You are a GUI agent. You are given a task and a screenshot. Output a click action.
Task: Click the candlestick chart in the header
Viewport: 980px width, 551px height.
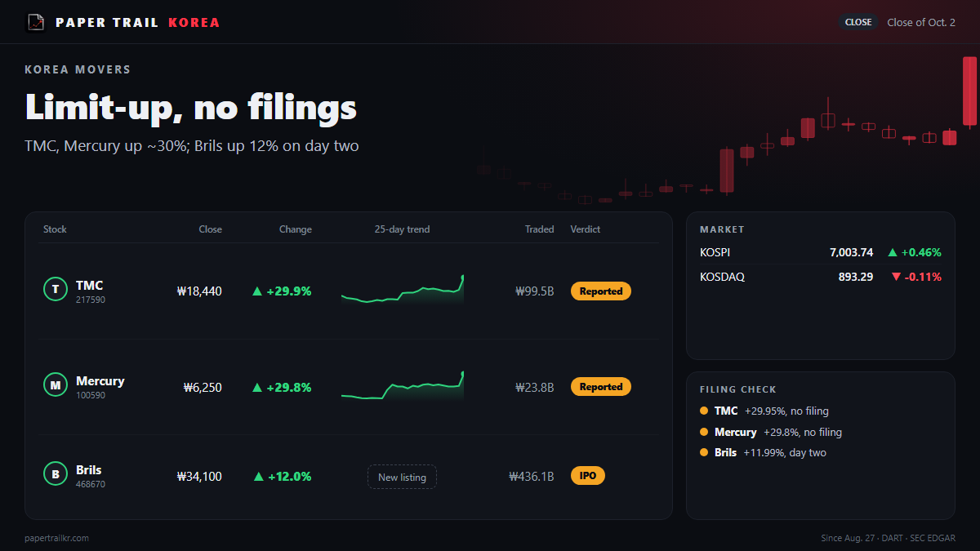point(727,129)
